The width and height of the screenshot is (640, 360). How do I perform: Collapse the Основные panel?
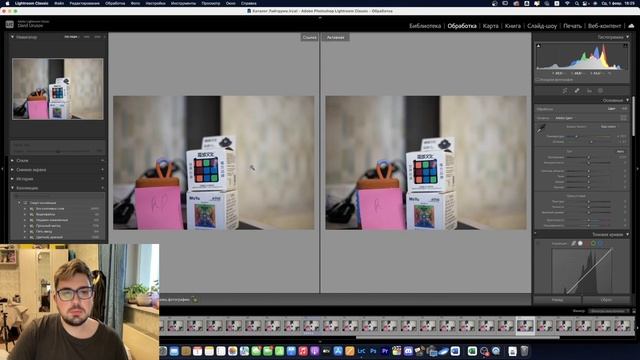click(x=627, y=100)
